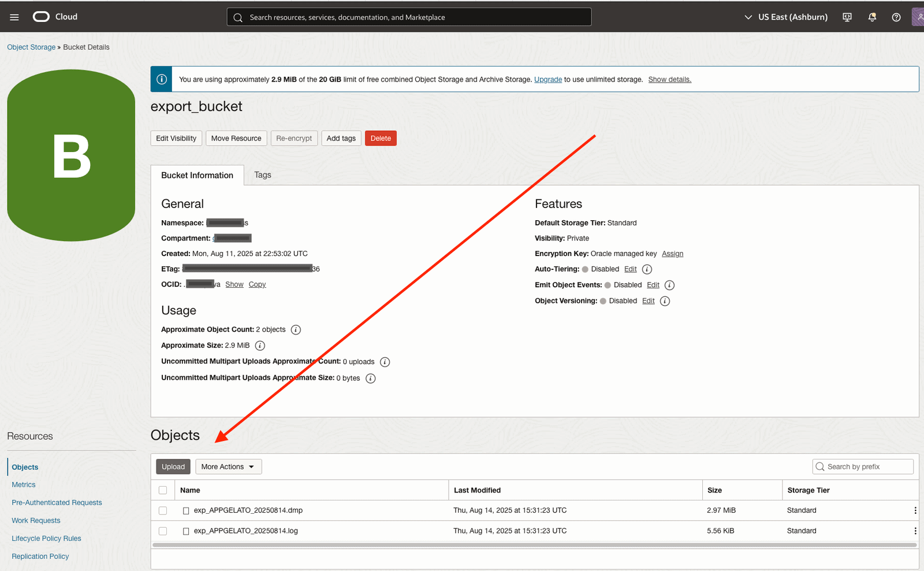Click the user profile avatar icon
Image resolution: width=924 pixels, height=571 pixels.
918,17
